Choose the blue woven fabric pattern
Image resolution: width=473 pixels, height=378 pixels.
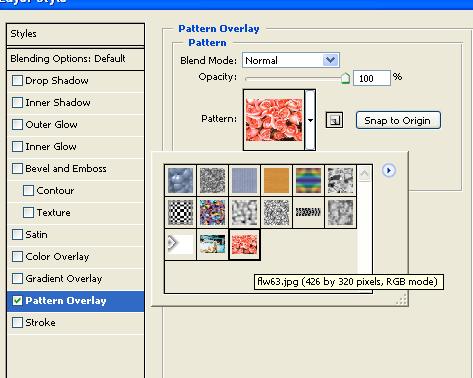244,180
